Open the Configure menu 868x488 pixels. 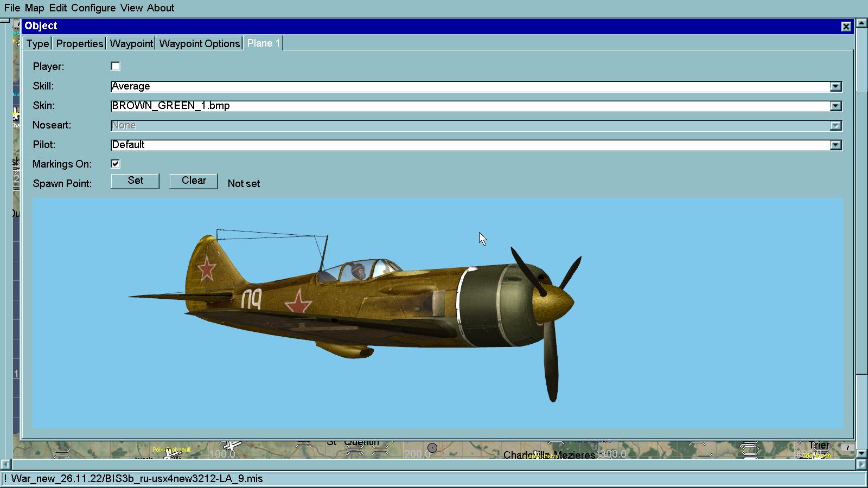(93, 8)
